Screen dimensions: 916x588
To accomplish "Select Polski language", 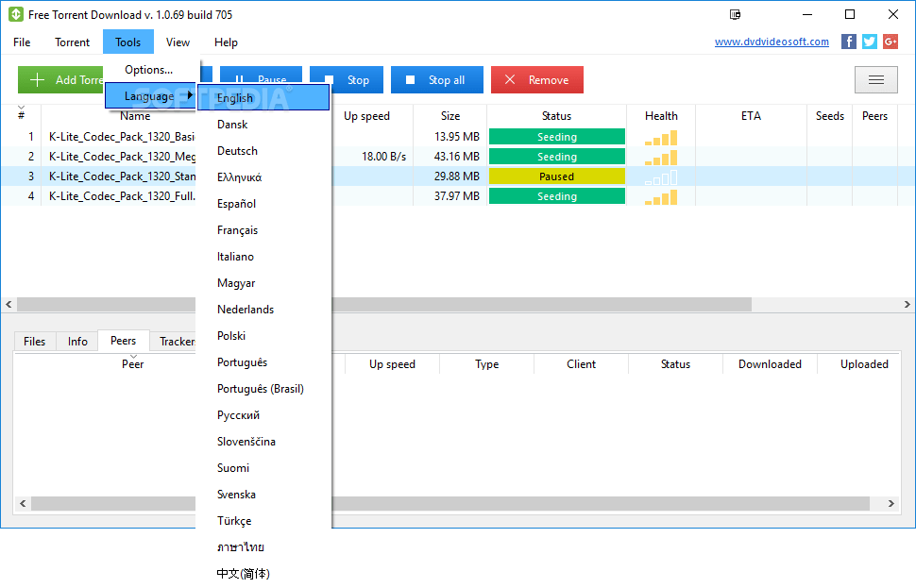I will (263, 336).
